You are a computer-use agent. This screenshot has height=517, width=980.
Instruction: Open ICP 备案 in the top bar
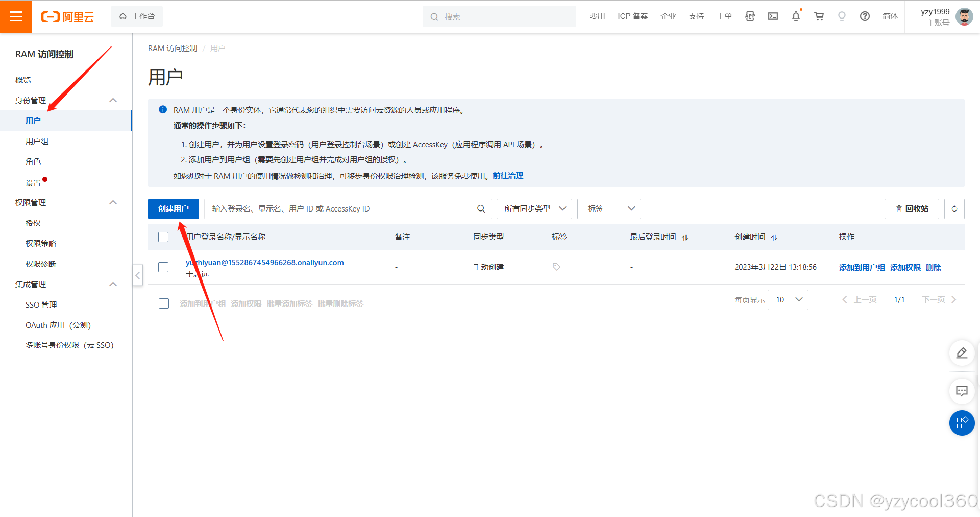pos(633,16)
